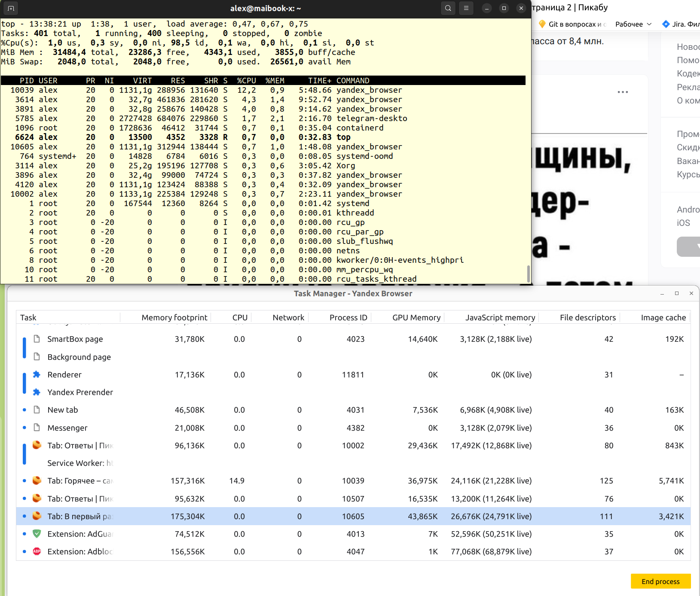Click the COMMAND column heading in top
This screenshot has height=596, width=700.
[x=353, y=80]
